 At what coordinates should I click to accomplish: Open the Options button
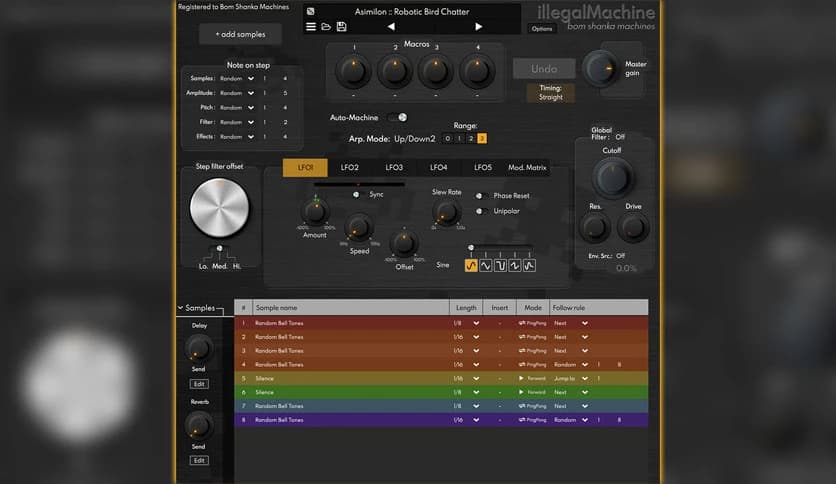click(x=542, y=29)
